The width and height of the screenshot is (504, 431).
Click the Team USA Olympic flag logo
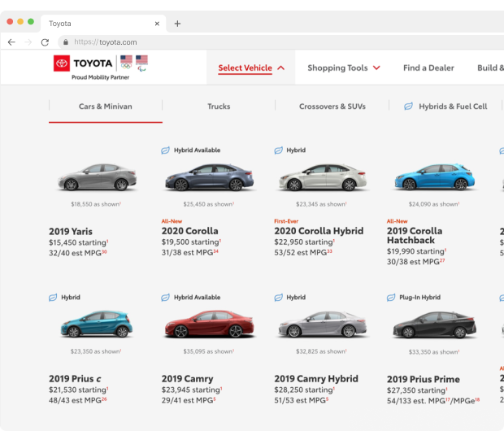point(127,62)
